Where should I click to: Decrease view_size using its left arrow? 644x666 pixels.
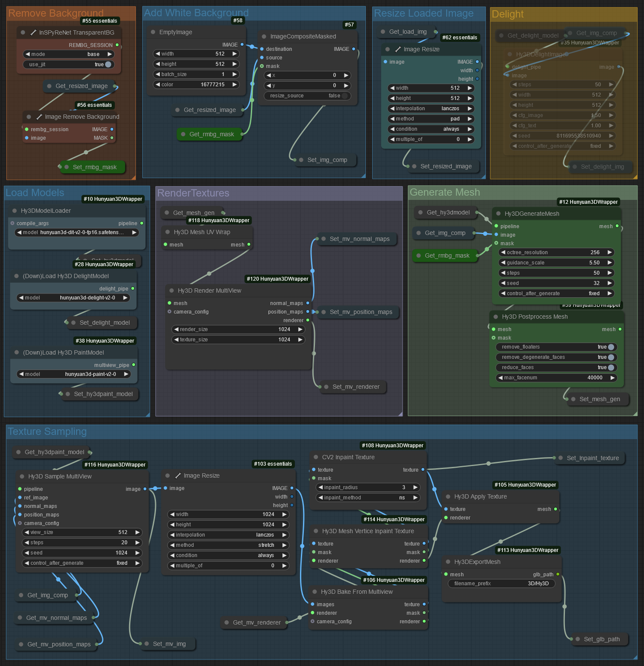tap(27, 532)
